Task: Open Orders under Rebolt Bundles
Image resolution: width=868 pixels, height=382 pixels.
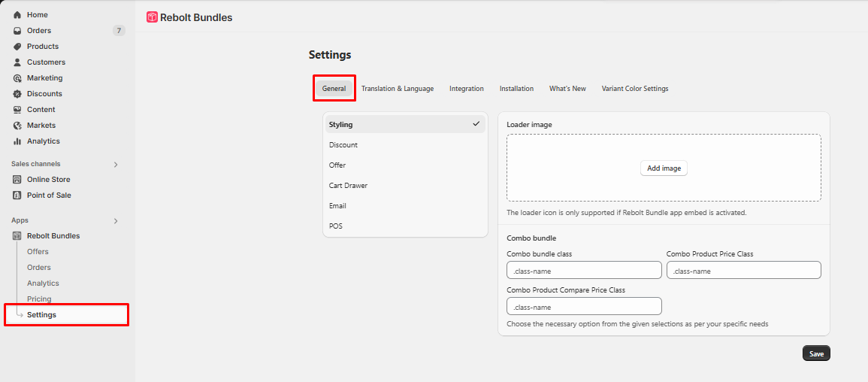Action: (x=39, y=268)
